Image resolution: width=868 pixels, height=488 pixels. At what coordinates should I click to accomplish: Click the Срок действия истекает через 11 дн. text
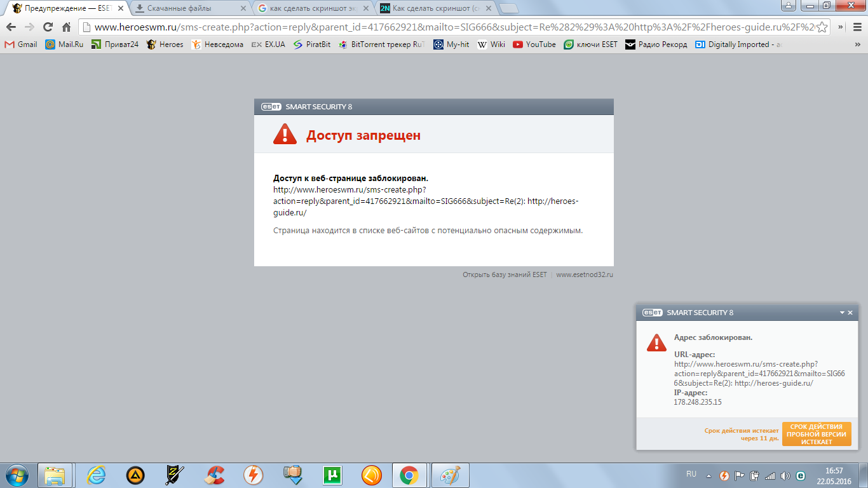742,435
